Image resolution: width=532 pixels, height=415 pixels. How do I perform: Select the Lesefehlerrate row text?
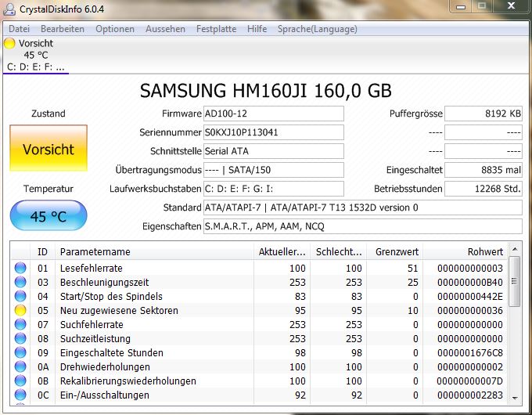coord(92,269)
